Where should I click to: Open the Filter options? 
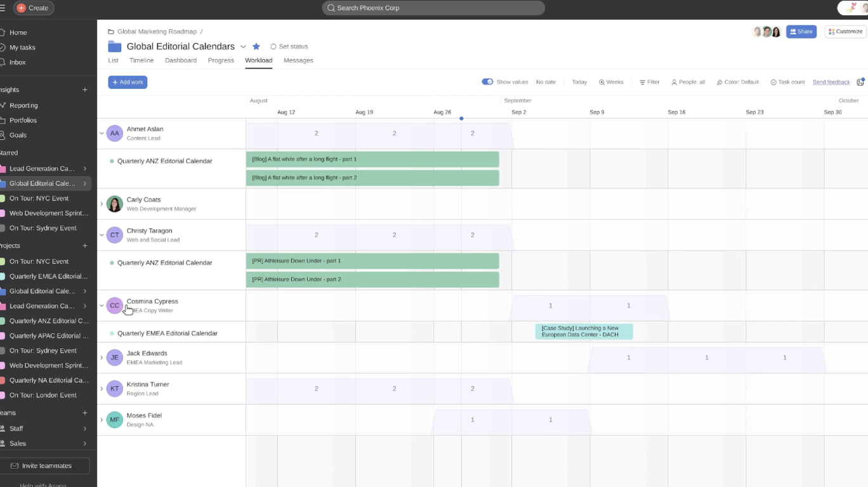click(649, 82)
